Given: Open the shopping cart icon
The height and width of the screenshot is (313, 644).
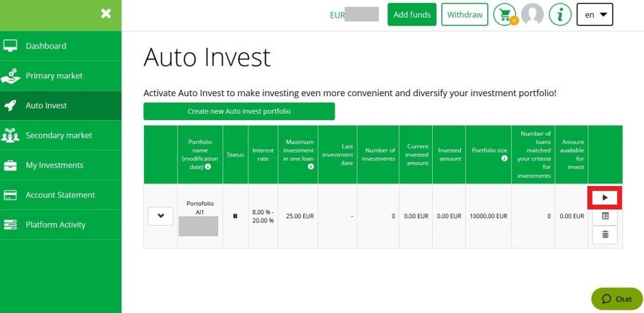Looking at the screenshot, I should (504, 14).
